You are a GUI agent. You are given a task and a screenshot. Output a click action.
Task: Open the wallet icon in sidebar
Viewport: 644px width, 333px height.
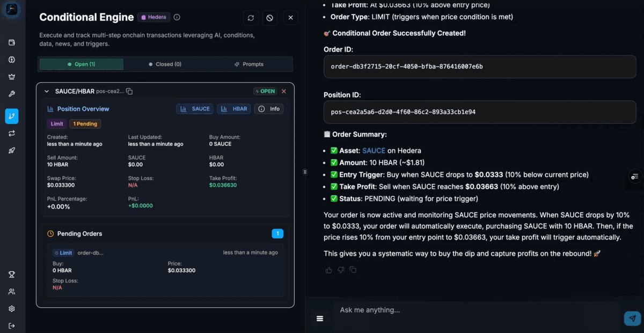(x=12, y=43)
